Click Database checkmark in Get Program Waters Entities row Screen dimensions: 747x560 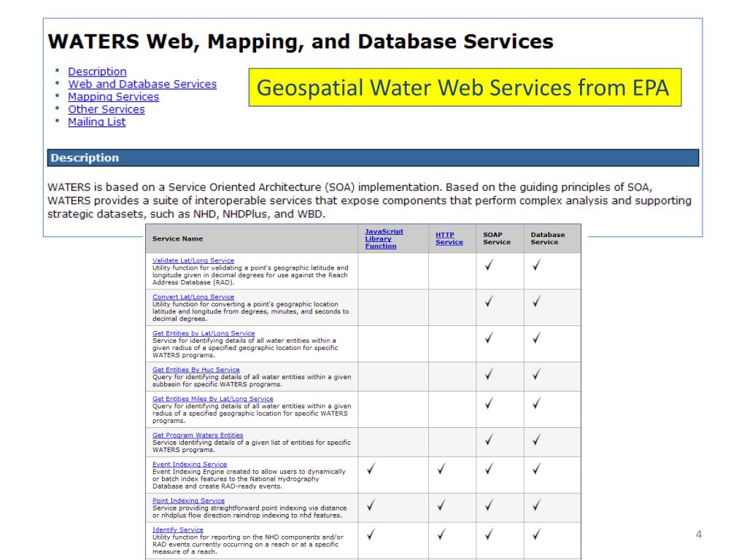click(536, 440)
